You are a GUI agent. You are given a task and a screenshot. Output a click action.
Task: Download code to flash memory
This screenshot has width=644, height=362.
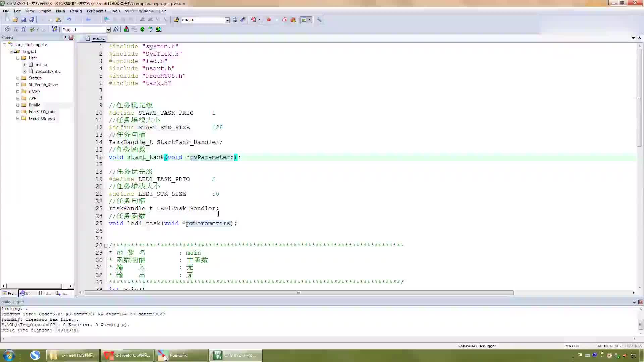pyautogui.click(x=55, y=29)
